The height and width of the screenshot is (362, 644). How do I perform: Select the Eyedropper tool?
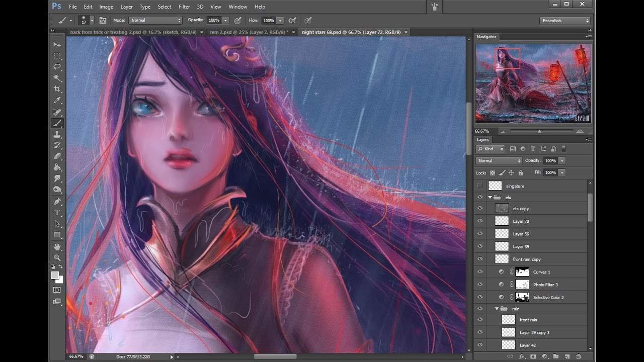point(57,101)
